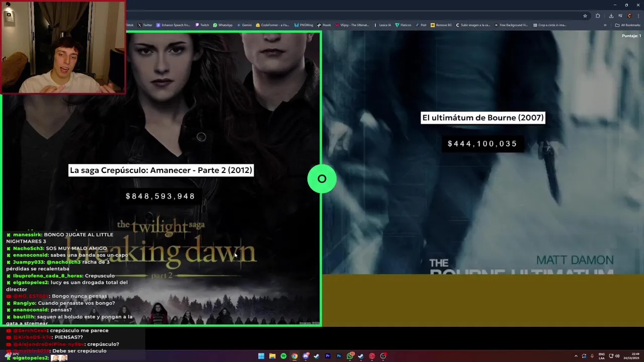Image resolution: width=644 pixels, height=362 pixels.
Task: Open the browser downloads icon
Action: pos(611,16)
